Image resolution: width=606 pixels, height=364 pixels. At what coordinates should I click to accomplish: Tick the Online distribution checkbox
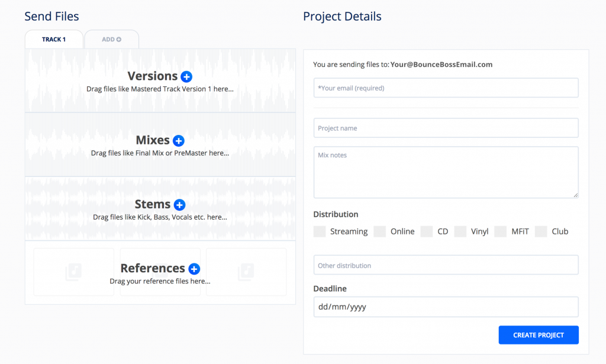(x=380, y=231)
